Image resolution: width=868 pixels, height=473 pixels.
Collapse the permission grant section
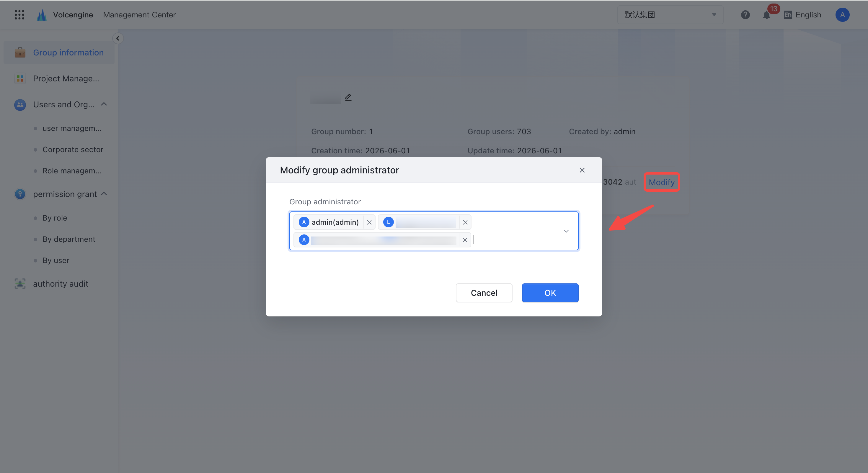click(104, 194)
